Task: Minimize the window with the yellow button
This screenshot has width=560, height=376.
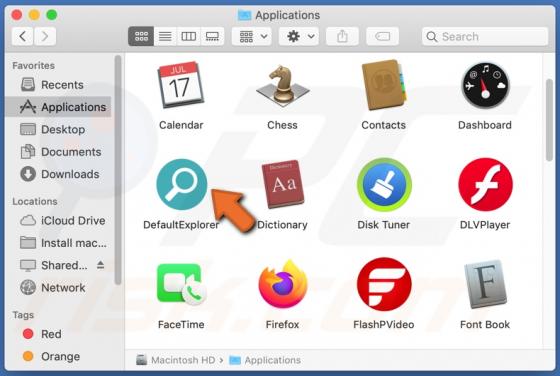Action: click(x=34, y=15)
